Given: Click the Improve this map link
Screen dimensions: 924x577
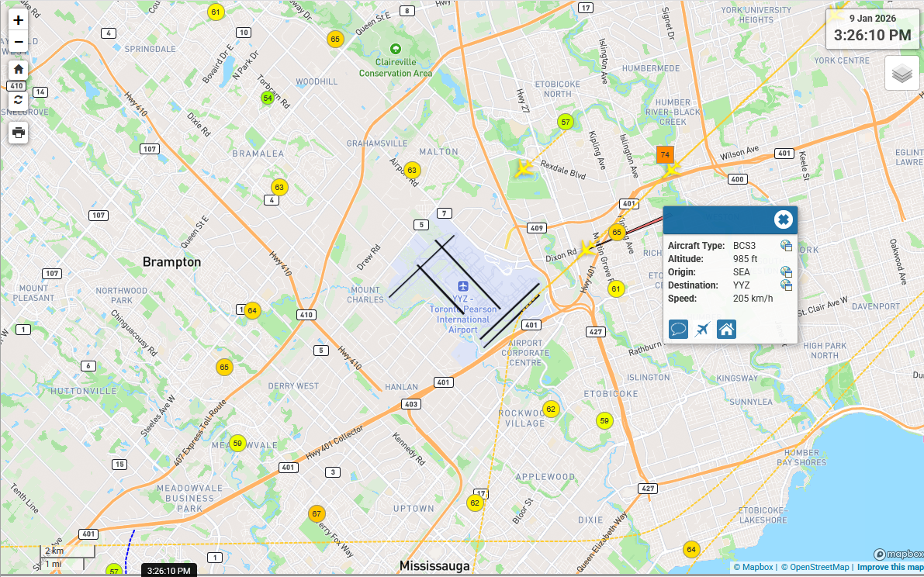Looking at the screenshot, I should tap(890, 568).
